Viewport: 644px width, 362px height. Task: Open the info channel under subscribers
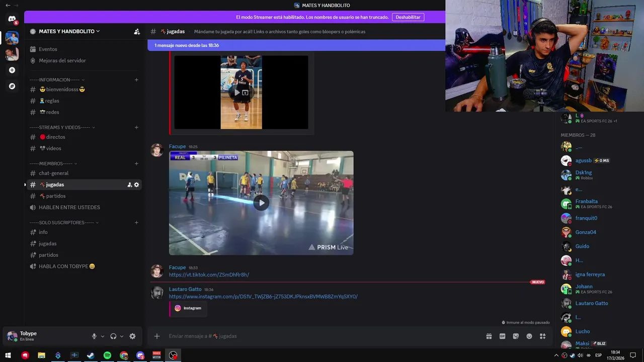click(84, 232)
